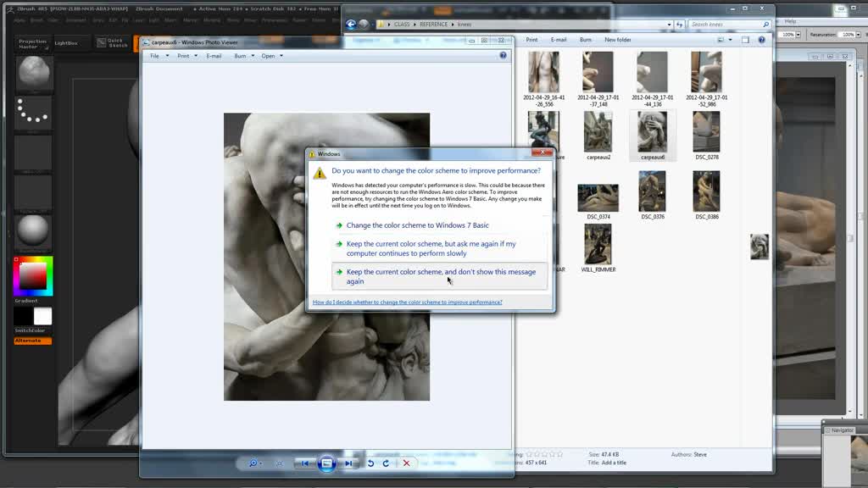Expand the Explorer address bar history dropdown
868x488 pixels.
pyautogui.click(x=670, y=25)
